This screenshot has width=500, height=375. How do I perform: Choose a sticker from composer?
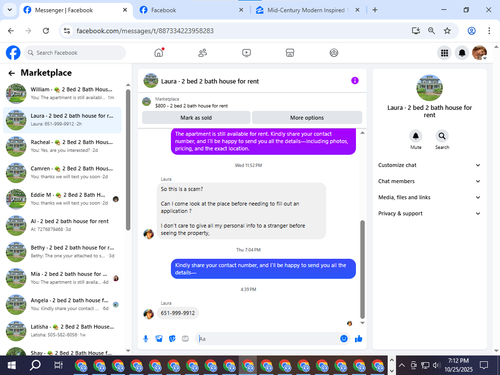point(172,339)
